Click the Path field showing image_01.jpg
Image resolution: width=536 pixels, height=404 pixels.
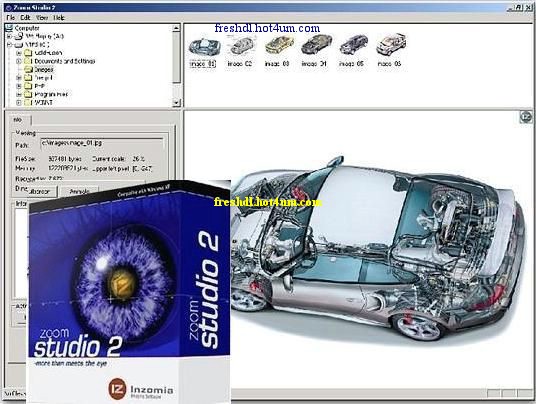click(102, 144)
